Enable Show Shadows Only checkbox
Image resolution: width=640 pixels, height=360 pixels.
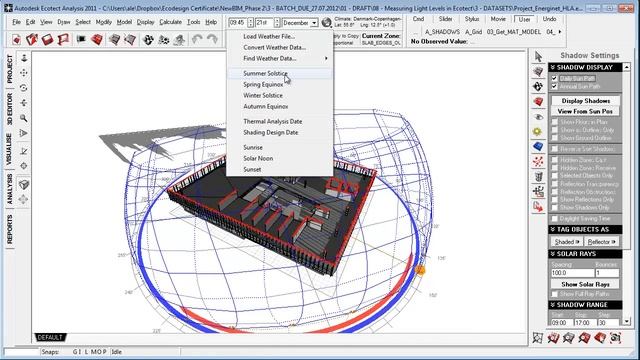click(555, 207)
